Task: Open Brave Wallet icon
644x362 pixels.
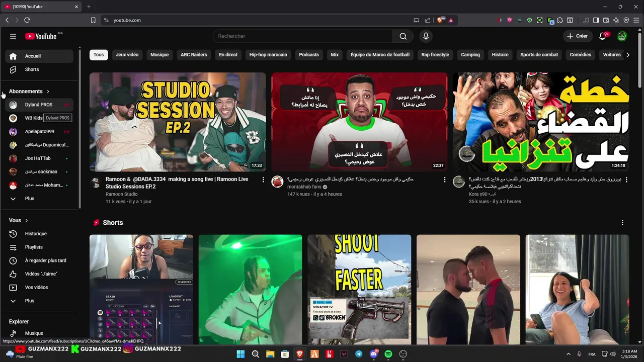Action: pyautogui.click(x=606, y=20)
